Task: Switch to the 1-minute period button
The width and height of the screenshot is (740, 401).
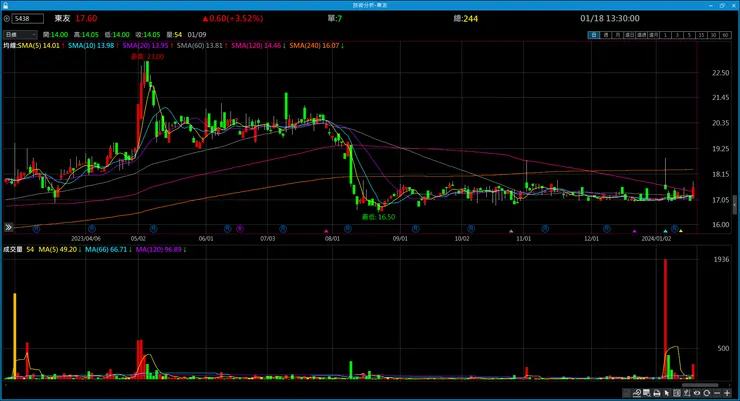Action: point(665,35)
